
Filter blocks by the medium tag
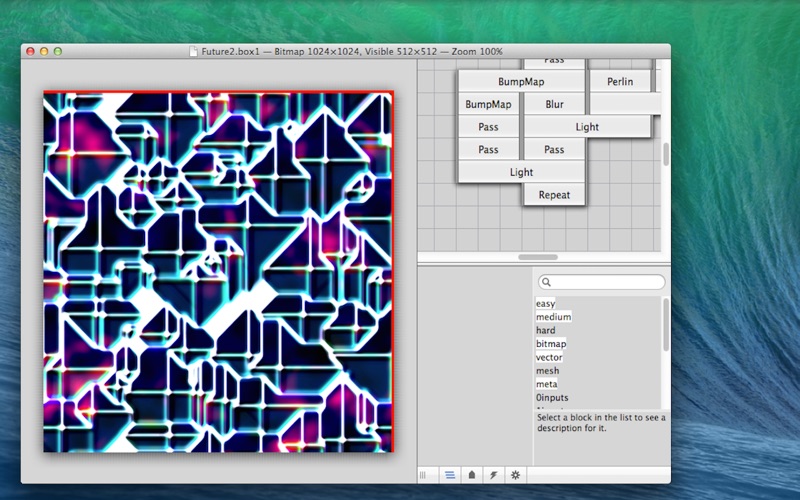[x=554, y=317]
